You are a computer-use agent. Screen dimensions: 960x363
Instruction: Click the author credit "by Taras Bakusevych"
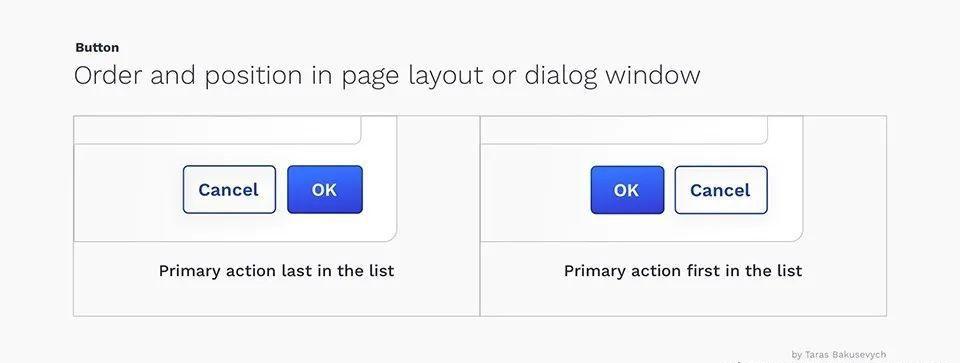point(838,354)
